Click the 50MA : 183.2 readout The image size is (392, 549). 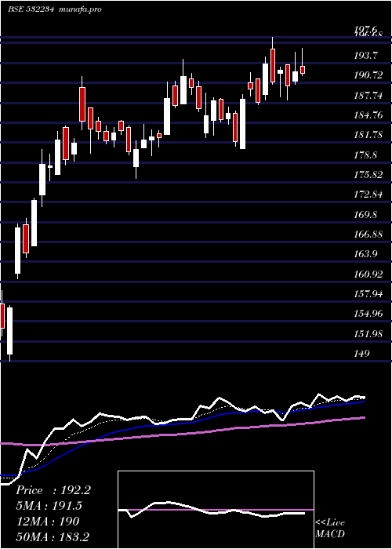click(x=53, y=536)
